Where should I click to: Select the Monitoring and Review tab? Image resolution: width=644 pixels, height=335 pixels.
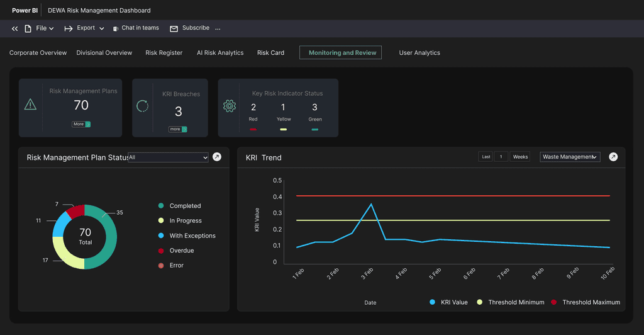(340, 52)
